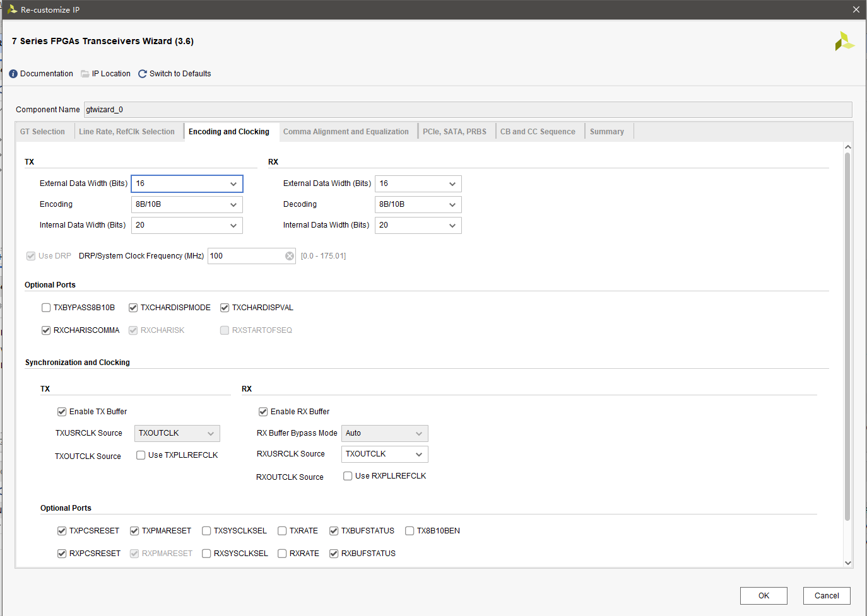Open the Documentation link
The height and width of the screenshot is (616, 867).
(47, 74)
